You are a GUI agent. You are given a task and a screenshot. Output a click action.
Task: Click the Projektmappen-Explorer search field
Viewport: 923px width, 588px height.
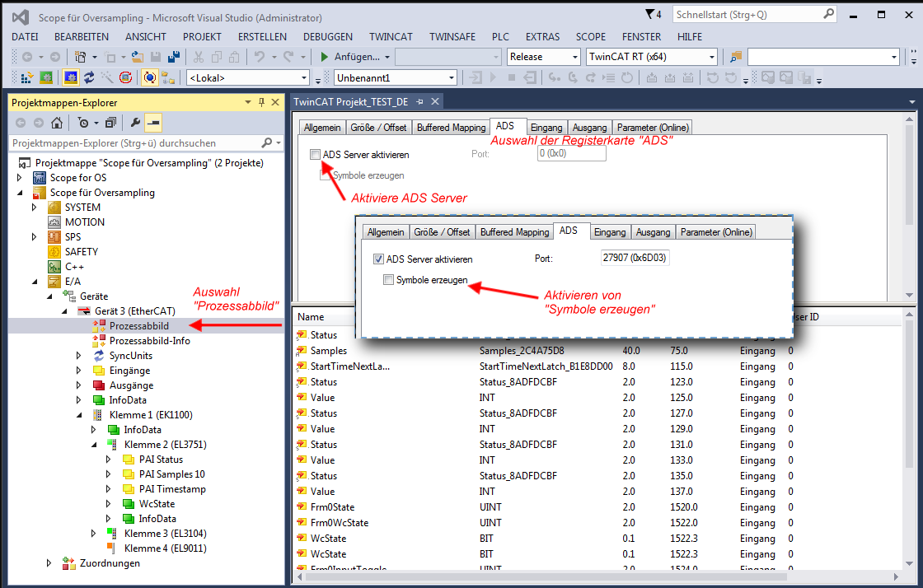click(145, 143)
